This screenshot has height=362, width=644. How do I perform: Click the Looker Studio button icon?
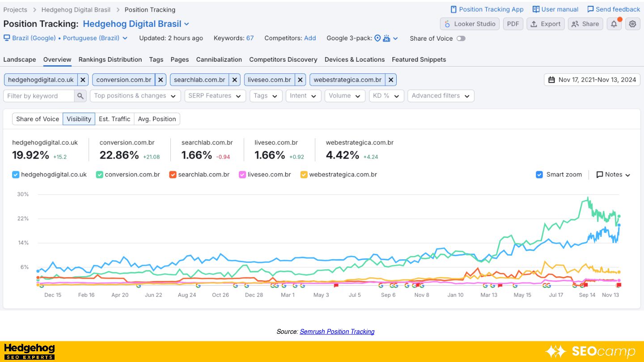point(447,24)
